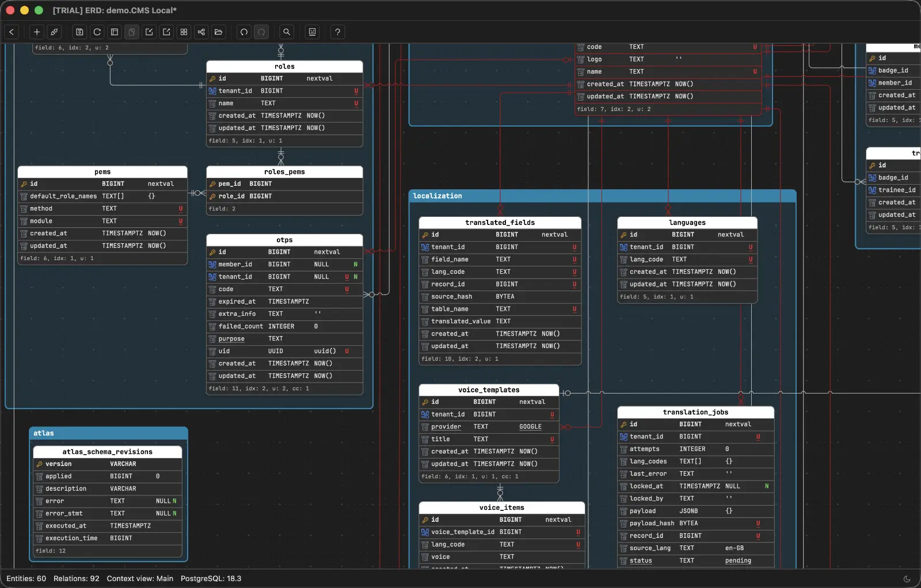
Task: Select the otps table header
Action: pos(284,240)
